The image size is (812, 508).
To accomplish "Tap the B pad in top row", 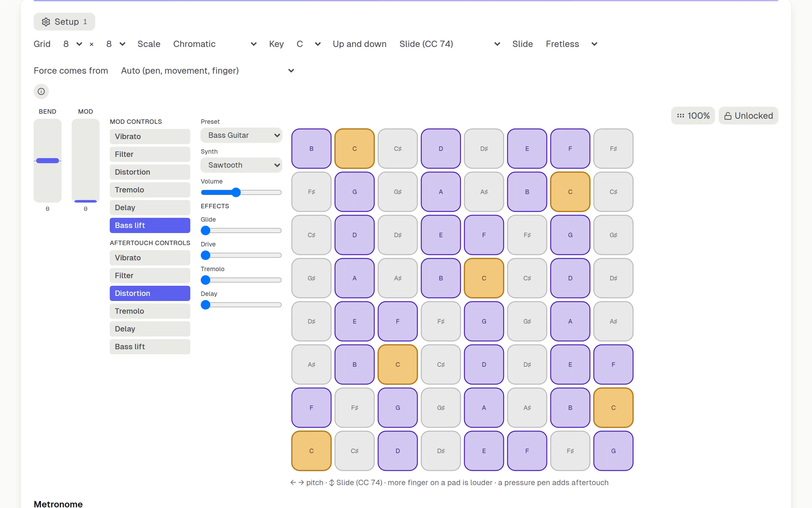I will click(x=311, y=149).
